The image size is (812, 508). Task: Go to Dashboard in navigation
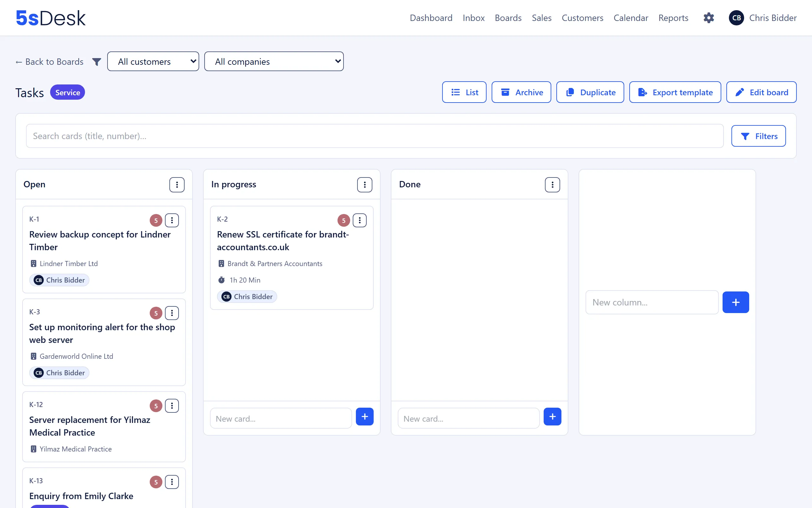(431, 18)
